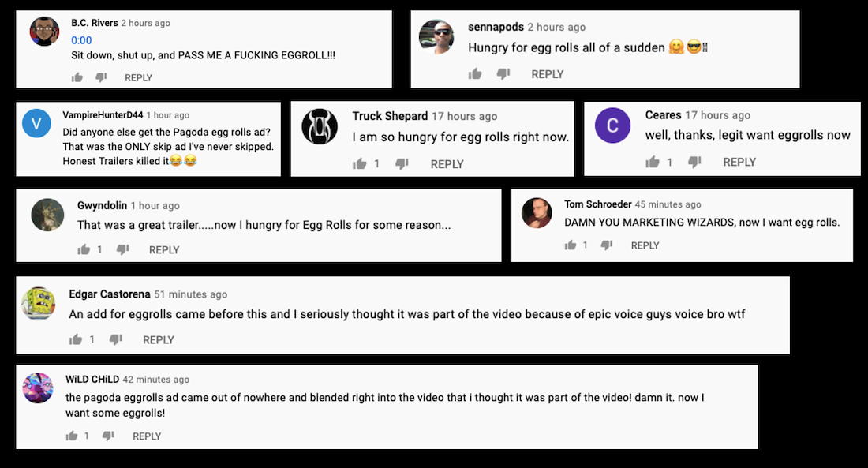The width and height of the screenshot is (868, 468).
Task: Like B.C. Rivers' comment
Action: 77,77
